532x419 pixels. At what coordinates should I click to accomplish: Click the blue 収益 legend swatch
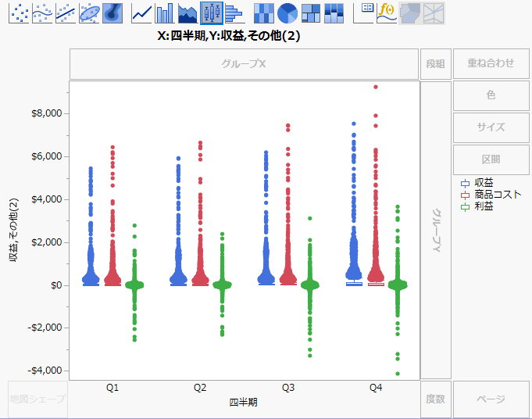pyautogui.click(x=465, y=184)
